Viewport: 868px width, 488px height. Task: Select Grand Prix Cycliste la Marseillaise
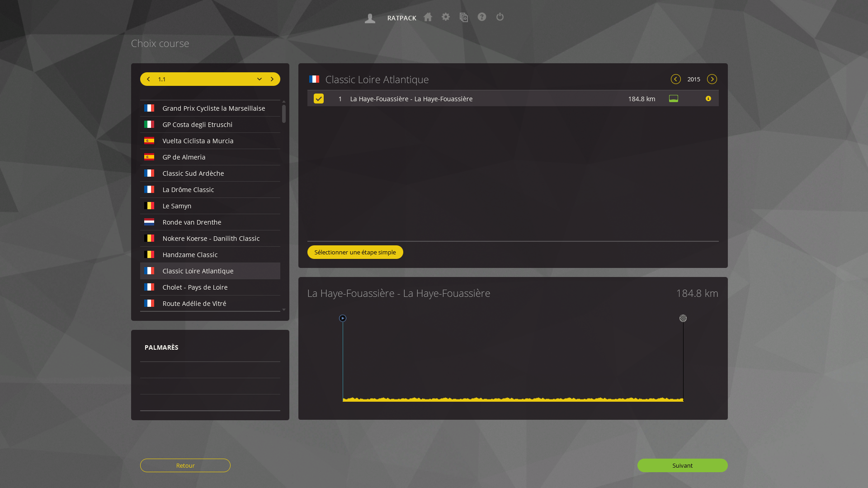coord(210,108)
